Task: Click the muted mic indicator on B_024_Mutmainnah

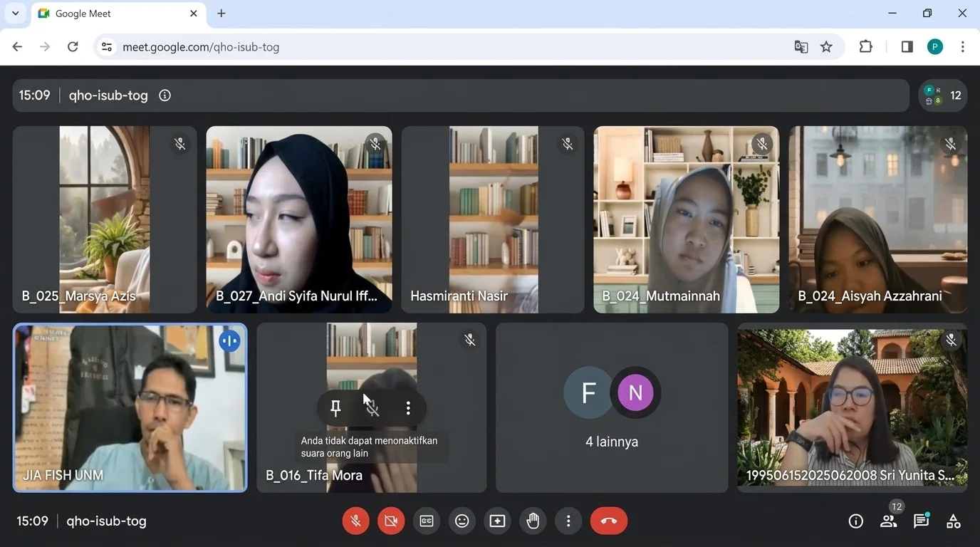Action: (x=762, y=144)
